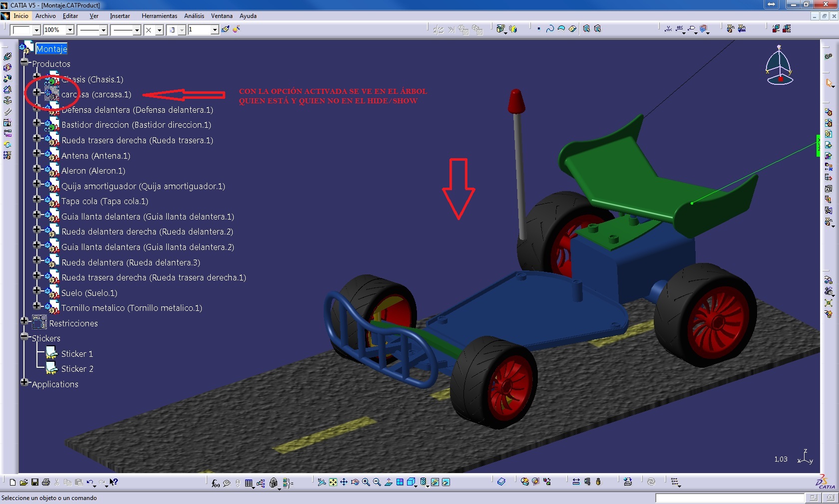Select Quija amortiguador (Quija amortiguador.1)

[x=143, y=186]
